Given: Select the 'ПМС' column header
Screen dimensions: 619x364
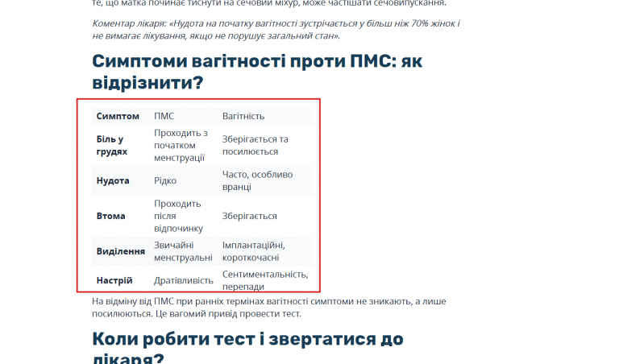Looking at the screenshot, I should pyautogui.click(x=164, y=116).
